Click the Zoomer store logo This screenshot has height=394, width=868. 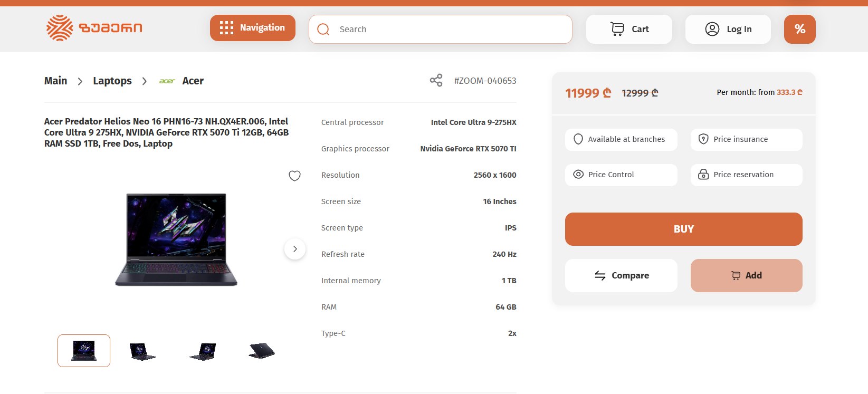click(x=94, y=28)
